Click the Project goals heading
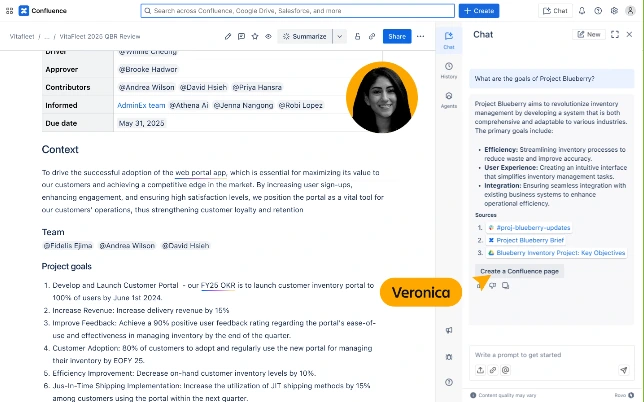Viewport: 644px width, 402px height. coord(67,266)
